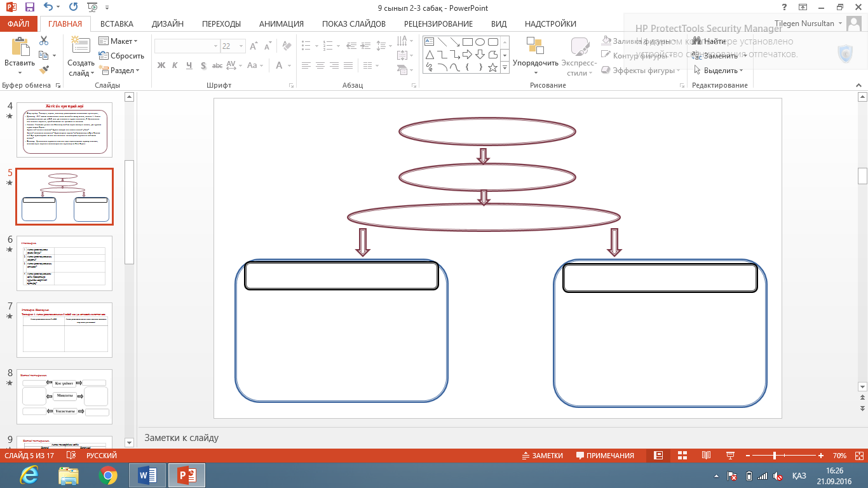
Task: Open the Выделить select dropdown
Action: (x=718, y=71)
